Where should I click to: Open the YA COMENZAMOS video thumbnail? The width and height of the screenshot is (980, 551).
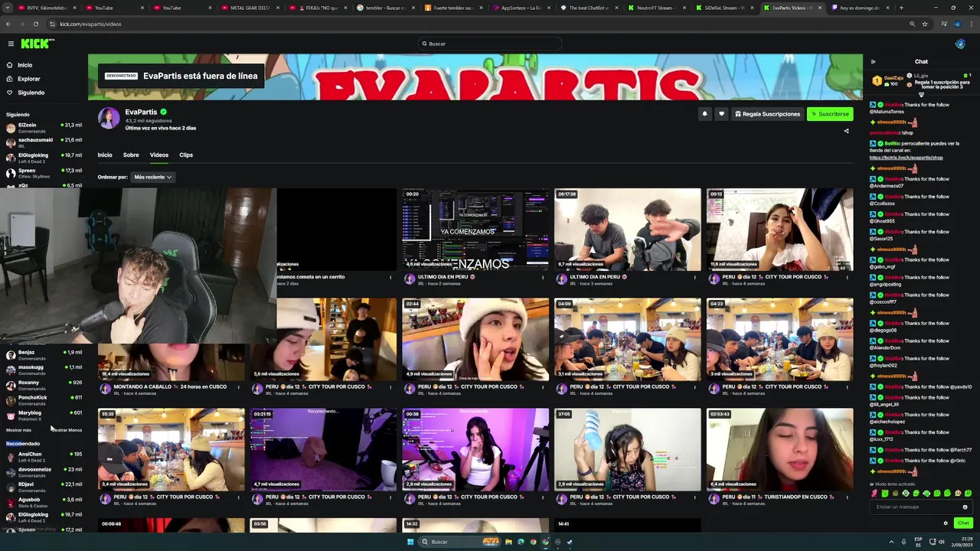click(475, 230)
